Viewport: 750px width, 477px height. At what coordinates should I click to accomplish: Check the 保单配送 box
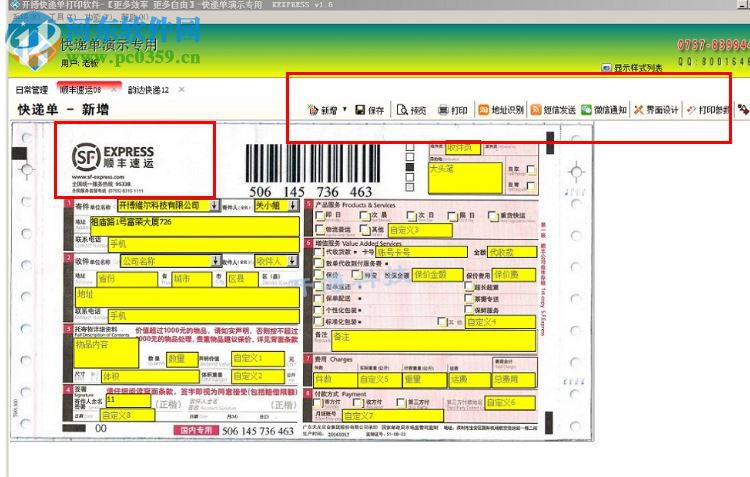[319, 298]
